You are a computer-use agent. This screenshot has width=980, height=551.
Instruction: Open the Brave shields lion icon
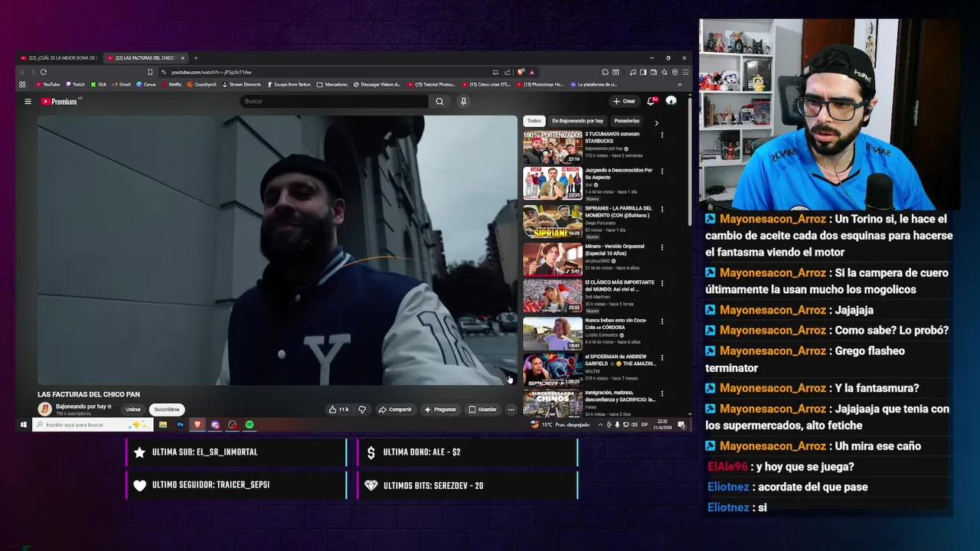point(521,72)
